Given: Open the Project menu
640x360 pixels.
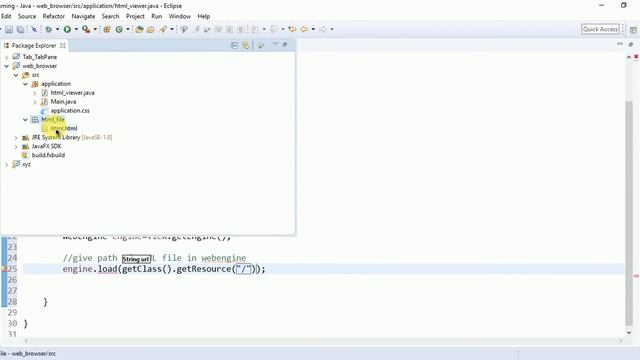Looking at the screenshot, I should tap(135, 16).
